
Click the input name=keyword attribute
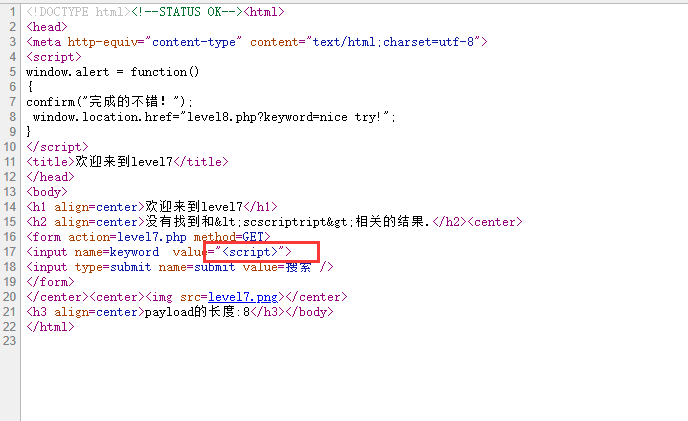(117, 252)
